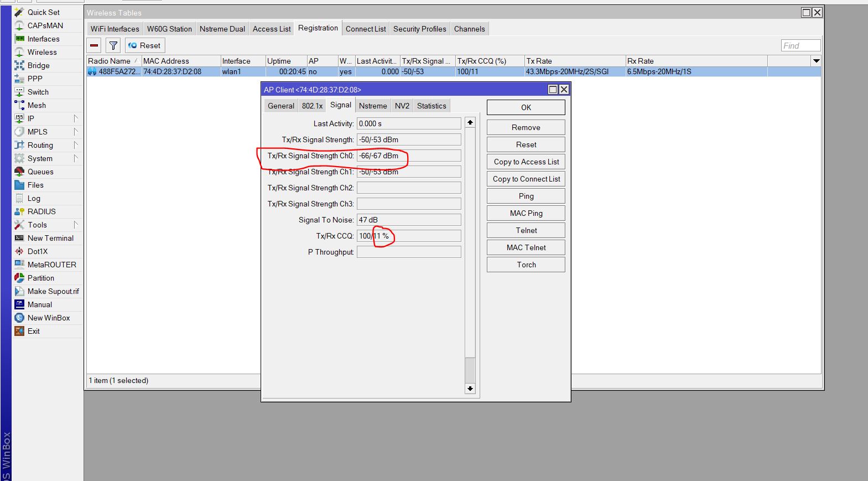868x481 pixels.
Task: Click Copy to Connect List
Action: coord(526,179)
